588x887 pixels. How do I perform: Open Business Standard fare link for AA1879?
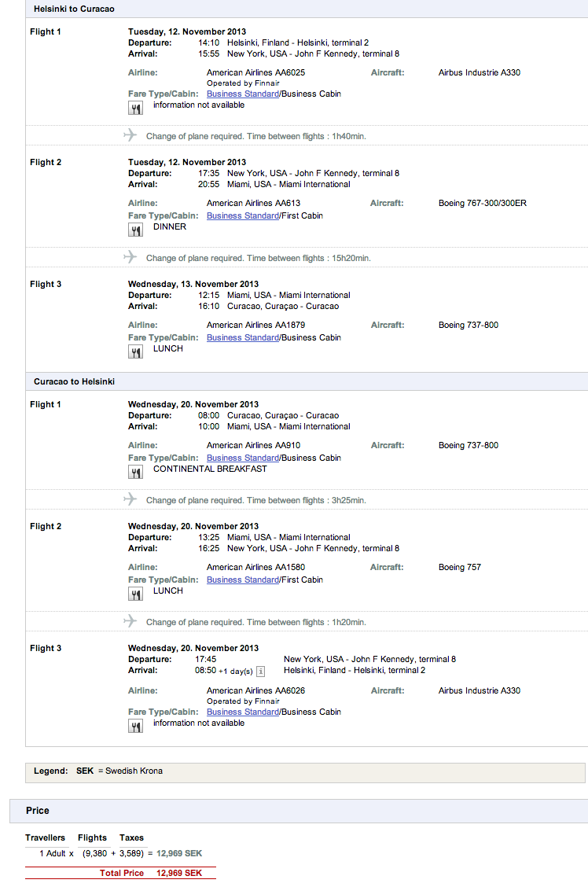[x=242, y=337]
